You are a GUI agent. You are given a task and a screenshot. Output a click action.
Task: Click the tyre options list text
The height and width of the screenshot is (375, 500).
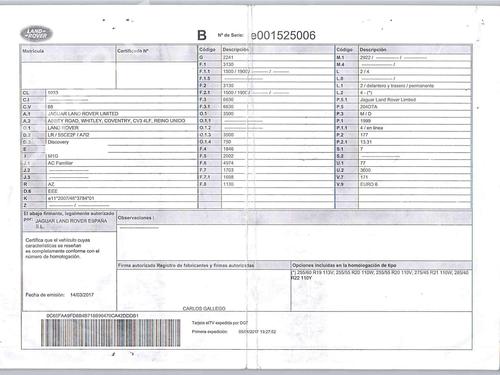pos(380,275)
